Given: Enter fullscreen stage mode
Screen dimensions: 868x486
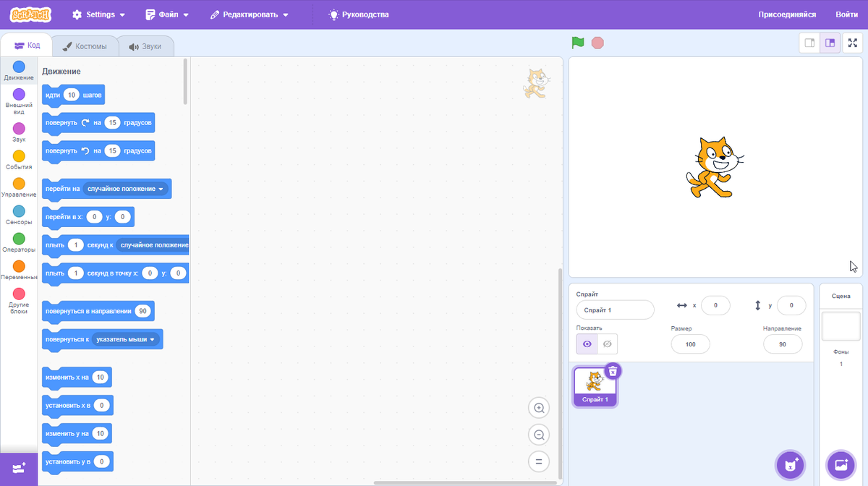Looking at the screenshot, I should 853,43.
